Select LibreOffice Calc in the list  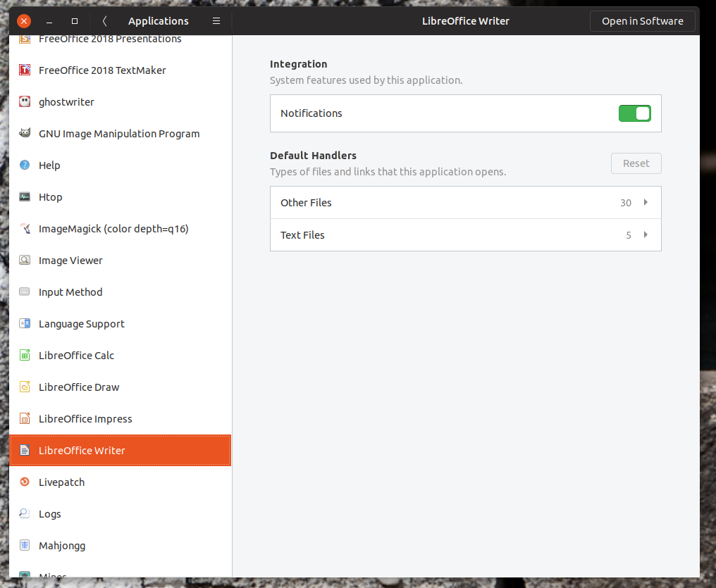pos(120,355)
